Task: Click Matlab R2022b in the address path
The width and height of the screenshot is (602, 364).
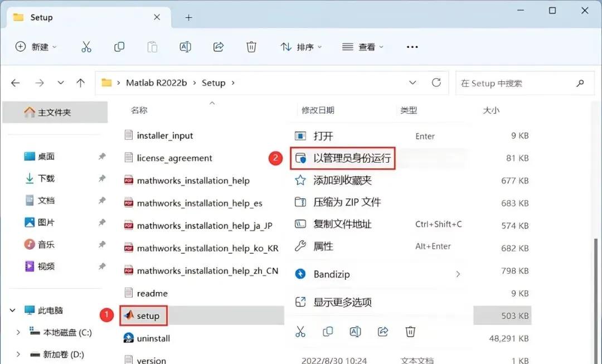Action: (156, 83)
